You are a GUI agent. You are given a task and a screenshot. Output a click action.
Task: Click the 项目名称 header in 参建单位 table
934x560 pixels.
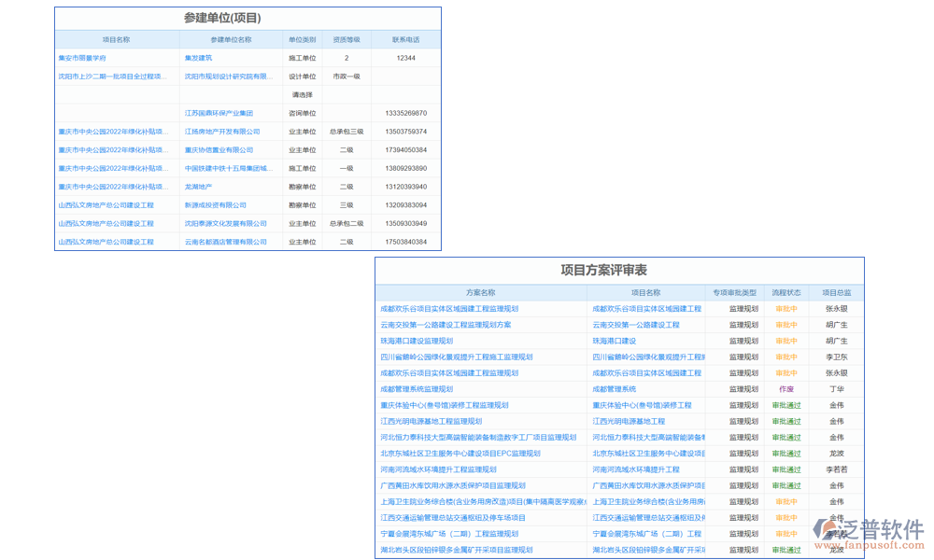[117, 40]
